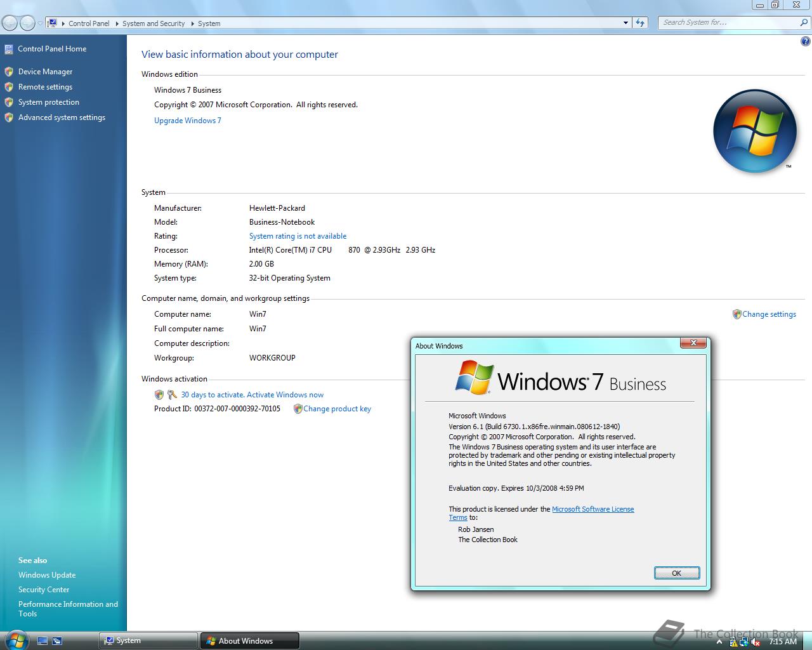Screen dimensions: 812x650
Task: Click the Control Panel Home icon
Action: point(9,49)
